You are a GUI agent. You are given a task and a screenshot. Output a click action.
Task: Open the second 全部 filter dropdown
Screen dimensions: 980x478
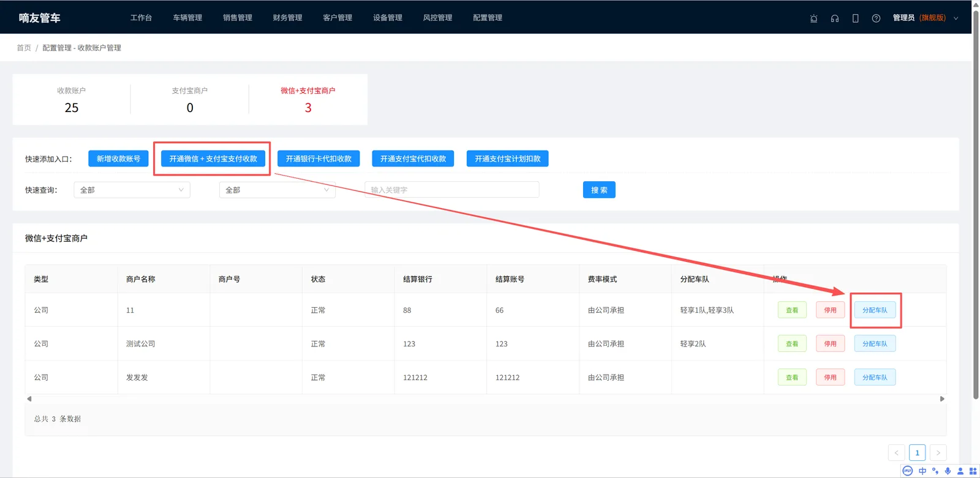277,190
